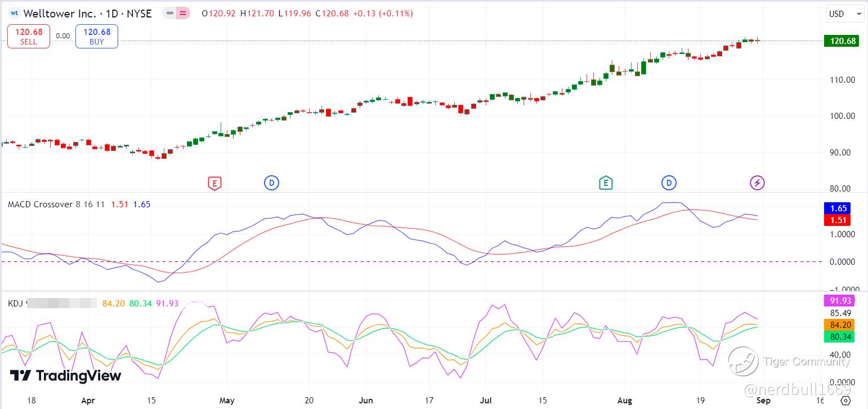Click the blue BUY 120.68 button
Image resolution: width=868 pixels, height=409 pixels.
tap(97, 36)
